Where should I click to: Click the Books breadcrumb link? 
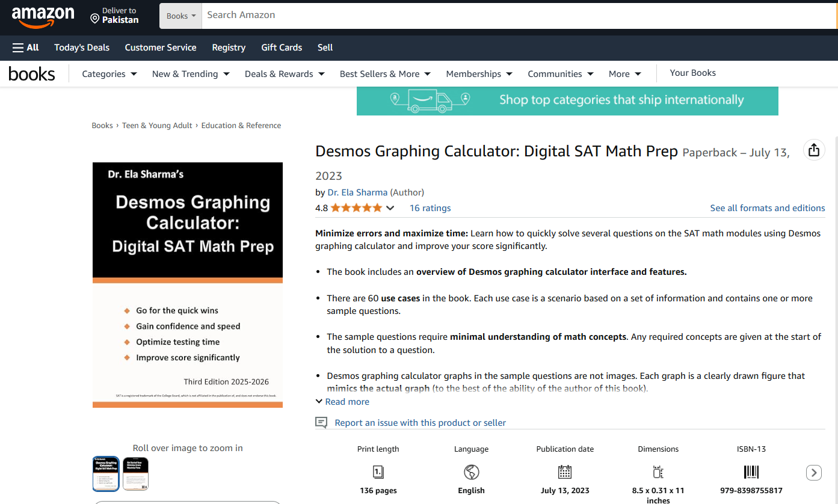[102, 126]
